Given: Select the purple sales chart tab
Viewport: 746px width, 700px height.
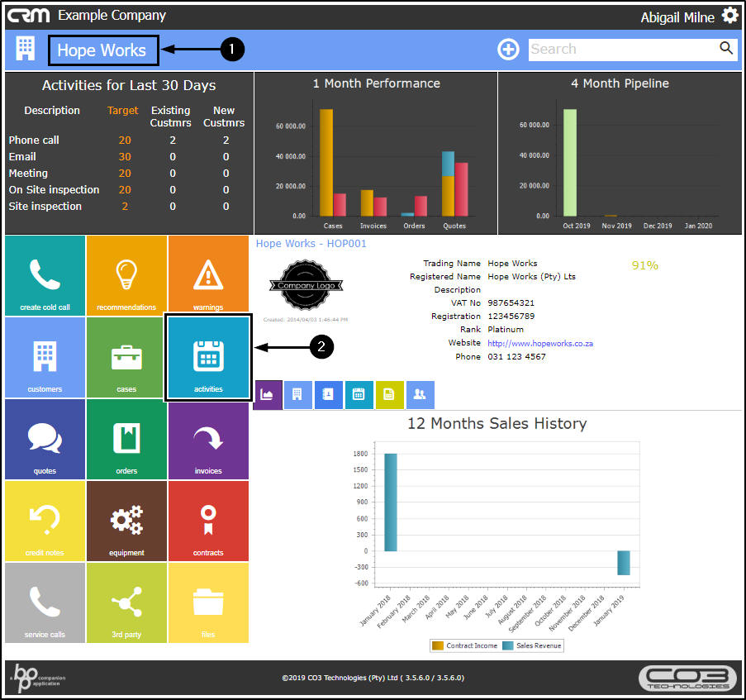Looking at the screenshot, I should click(x=267, y=394).
